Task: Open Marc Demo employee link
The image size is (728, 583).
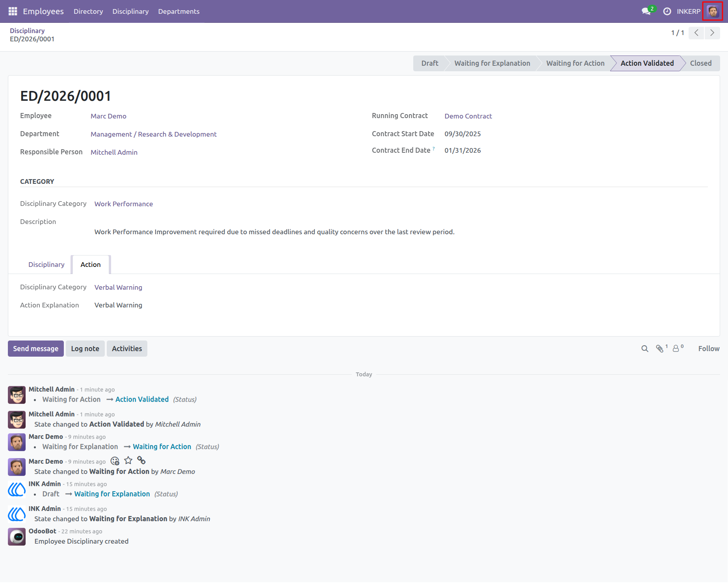Action: pyautogui.click(x=108, y=116)
